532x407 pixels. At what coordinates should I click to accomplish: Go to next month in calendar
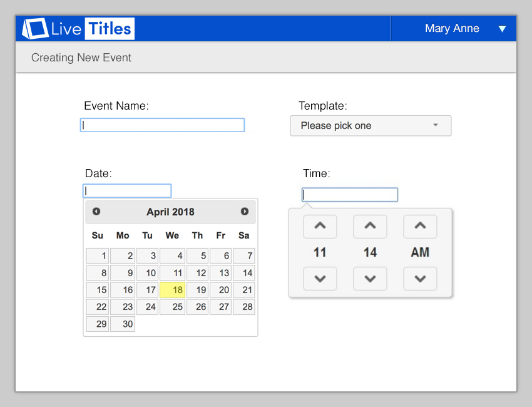[x=245, y=212]
